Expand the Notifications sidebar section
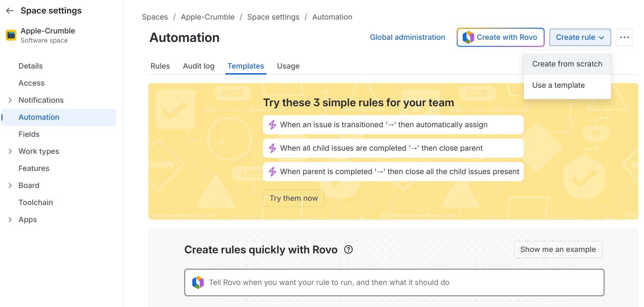Screen dimensions: 644x307 [10, 100]
